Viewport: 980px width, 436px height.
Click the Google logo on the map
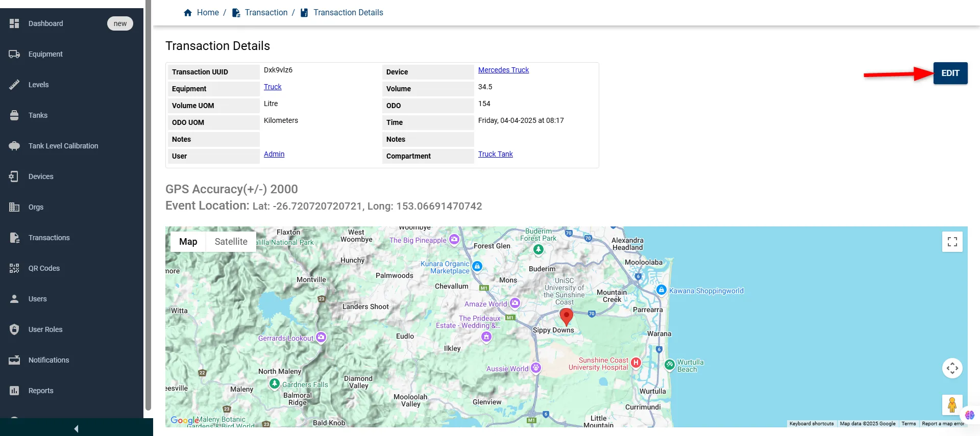(x=185, y=420)
